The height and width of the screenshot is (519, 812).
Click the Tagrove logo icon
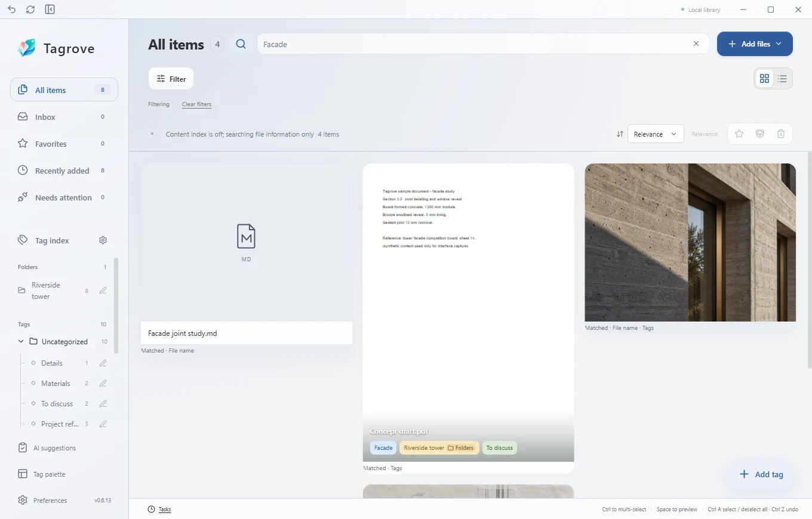point(26,48)
